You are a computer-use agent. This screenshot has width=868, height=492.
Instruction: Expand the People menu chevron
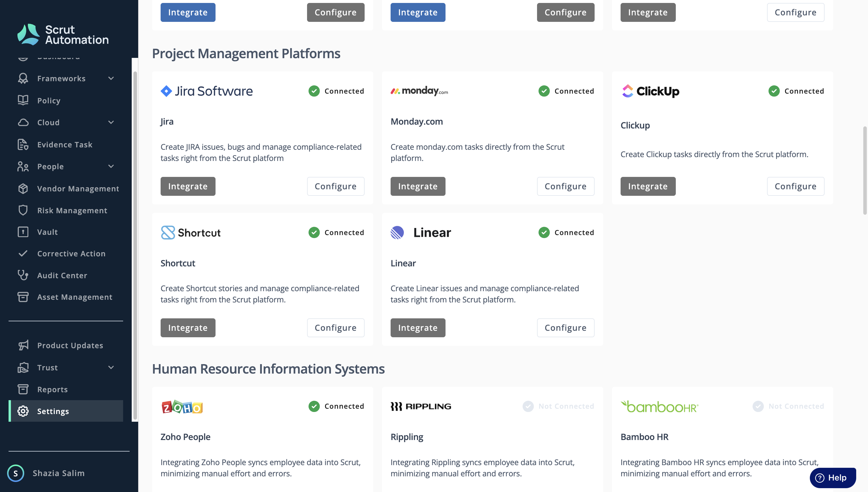pyautogui.click(x=111, y=166)
